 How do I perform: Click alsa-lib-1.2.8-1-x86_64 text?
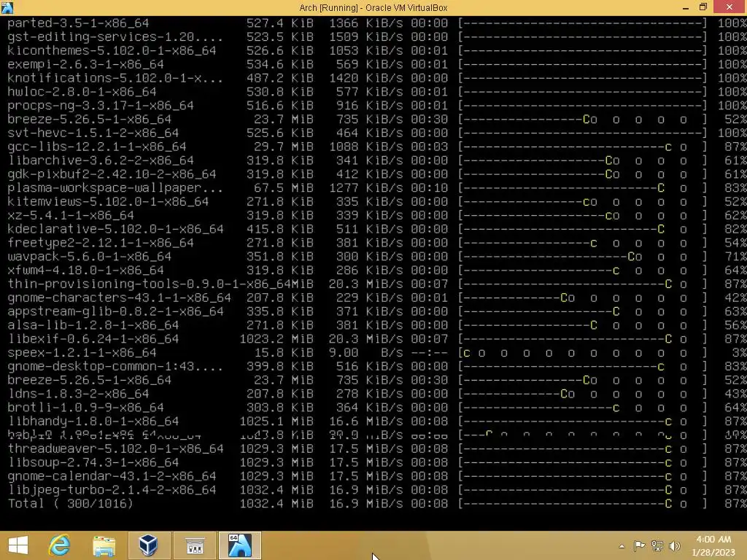93,325
